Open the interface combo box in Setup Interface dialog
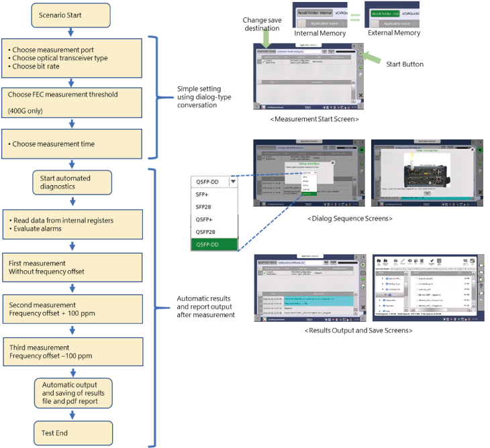This screenshot has width=490, height=448. (x=309, y=172)
